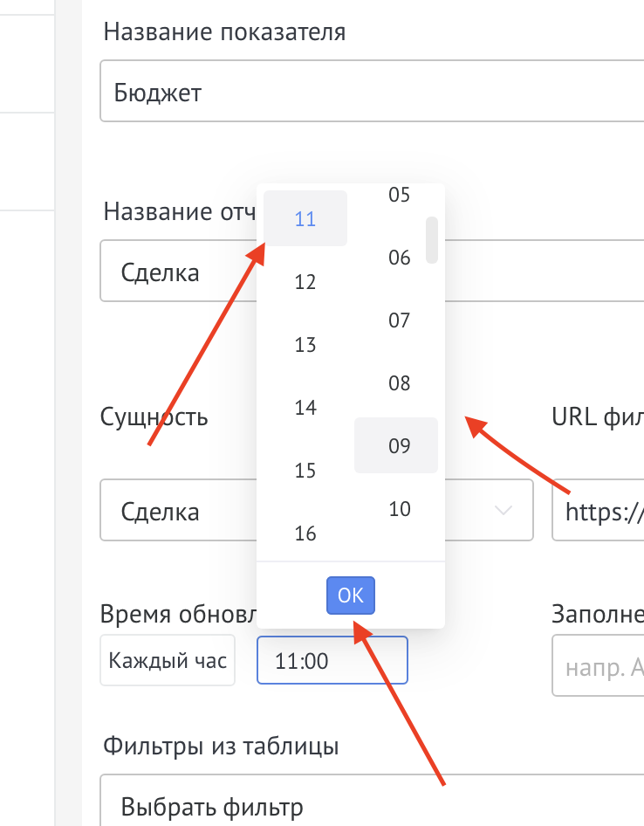Confirm time with the OK button
The width and height of the screenshot is (644, 826).
click(x=350, y=595)
